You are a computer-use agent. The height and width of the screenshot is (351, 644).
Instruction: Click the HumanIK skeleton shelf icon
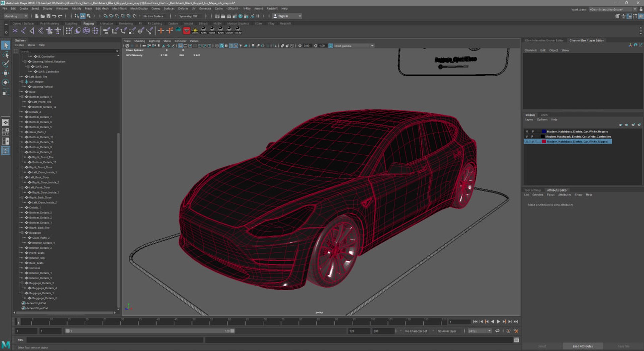click(58, 31)
